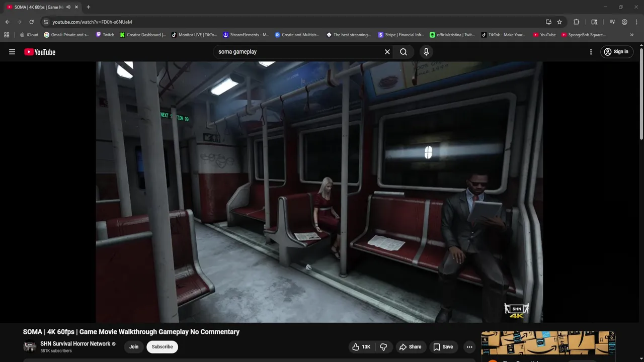Click the address bar URL
644x362 pixels.
(92, 22)
